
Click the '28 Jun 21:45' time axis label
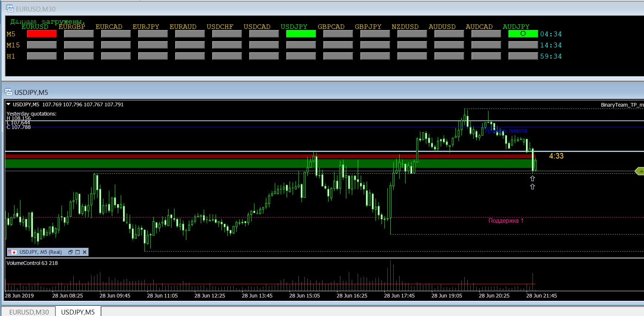(x=541, y=296)
